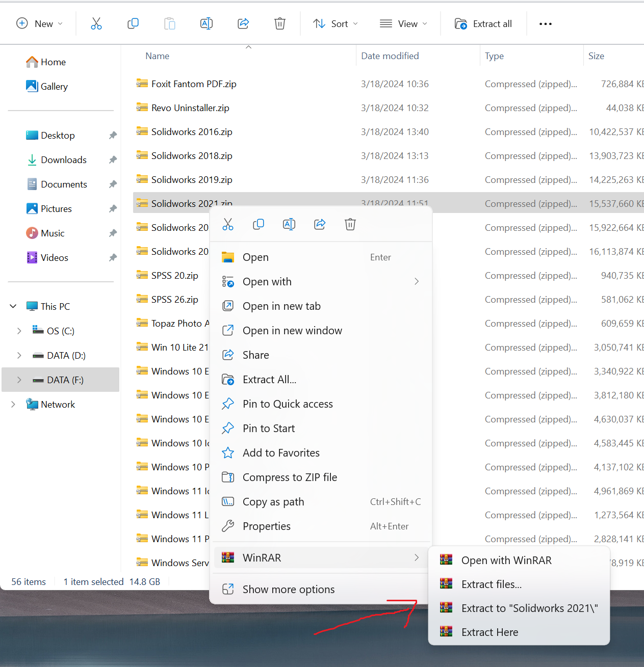Click the Delete icon in the context menu
This screenshot has width=644, height=667.
tap(350, 224)
